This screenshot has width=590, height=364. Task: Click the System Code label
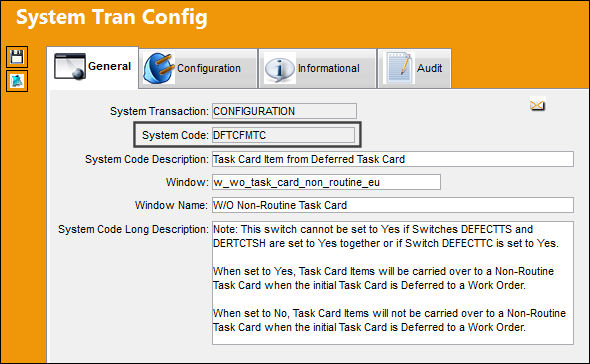coord(175,135)
